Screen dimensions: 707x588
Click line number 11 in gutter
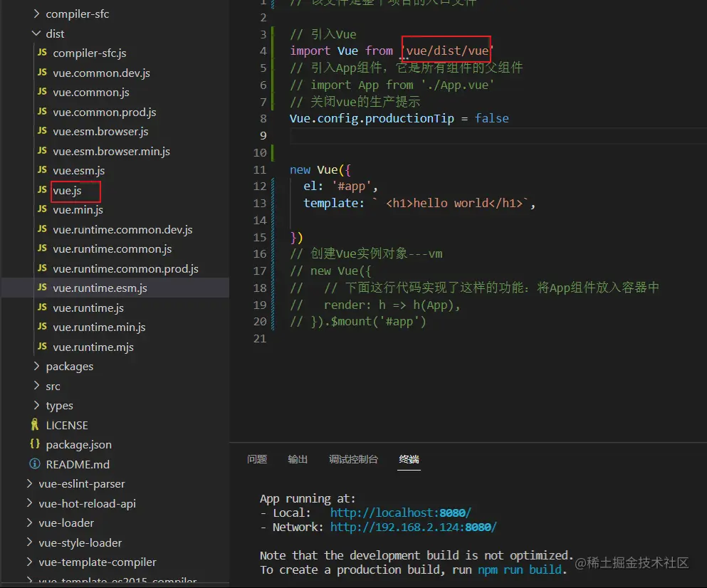coord(260,170)
